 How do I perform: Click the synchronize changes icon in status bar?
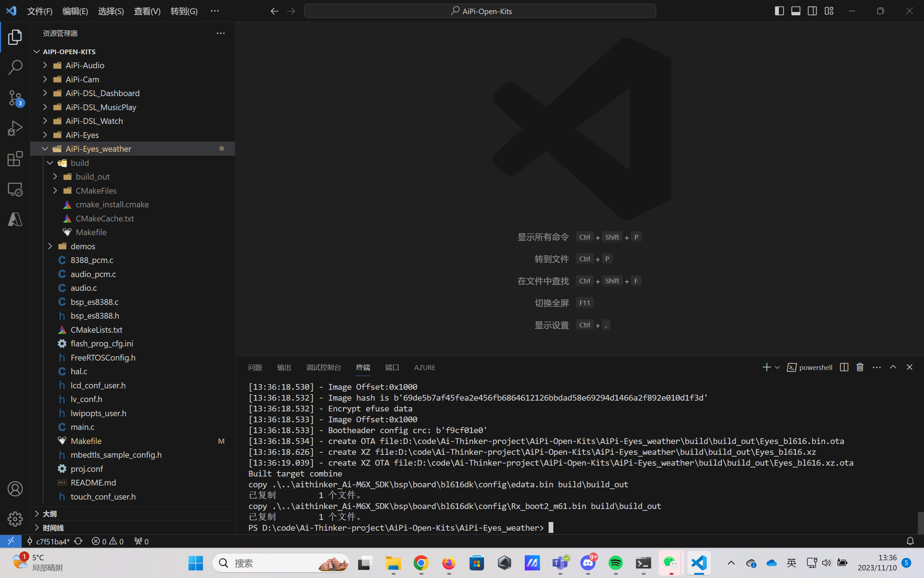point(78,541)
